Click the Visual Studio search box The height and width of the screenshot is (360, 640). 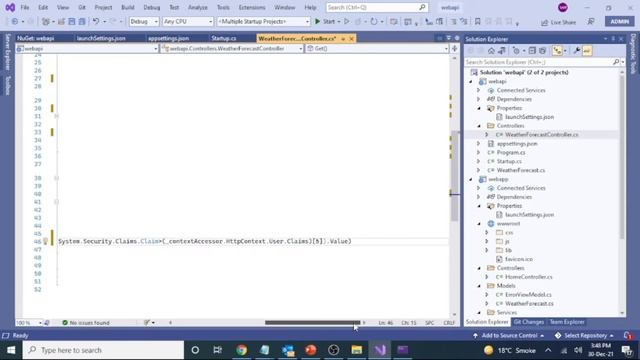[x=377, y=7]
